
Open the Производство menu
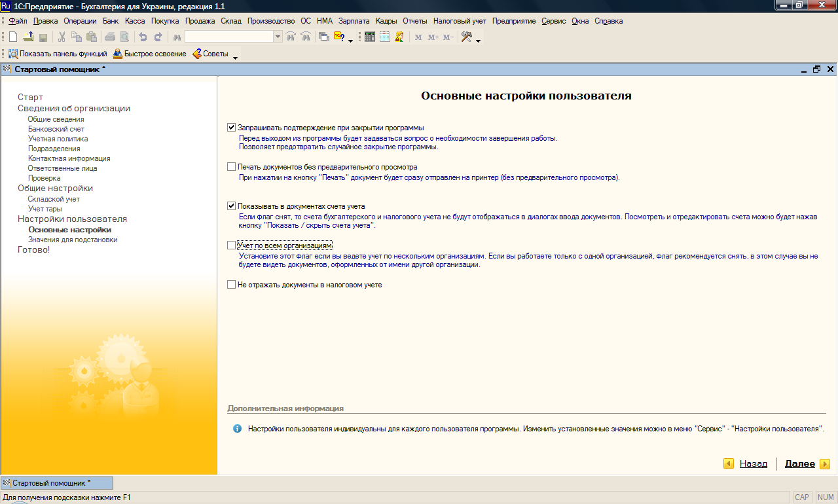270,21
